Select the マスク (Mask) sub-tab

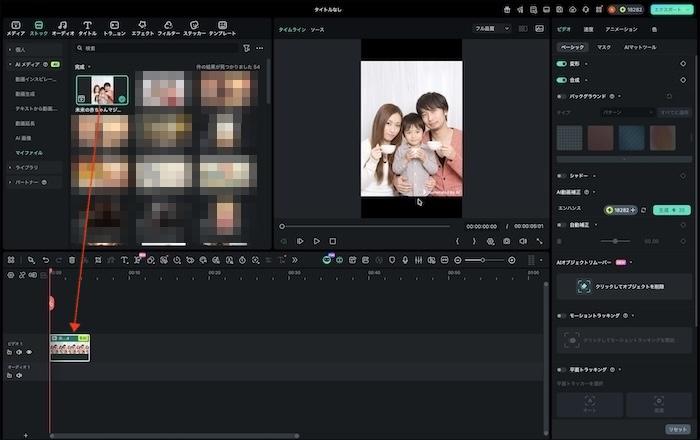pos(604,47)
